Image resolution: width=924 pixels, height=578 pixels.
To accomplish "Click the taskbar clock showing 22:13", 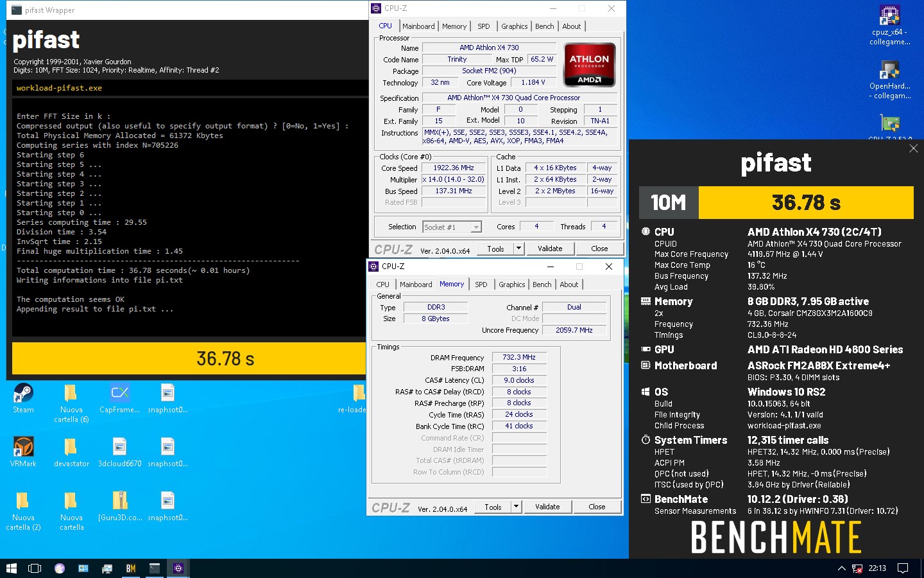I will pyautogui.click(x=877, y=568).
